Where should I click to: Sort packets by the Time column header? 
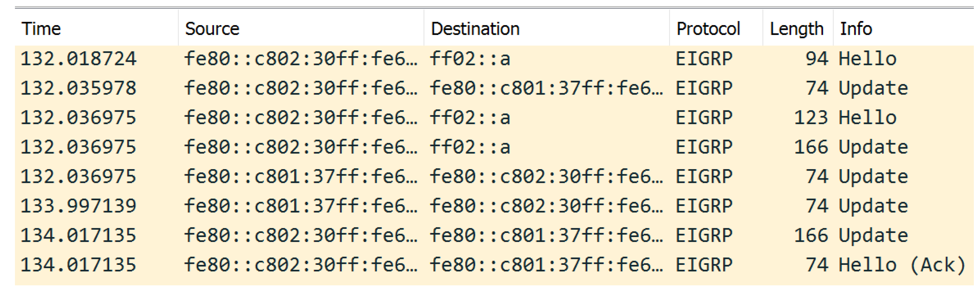click(x=41, y=29)
